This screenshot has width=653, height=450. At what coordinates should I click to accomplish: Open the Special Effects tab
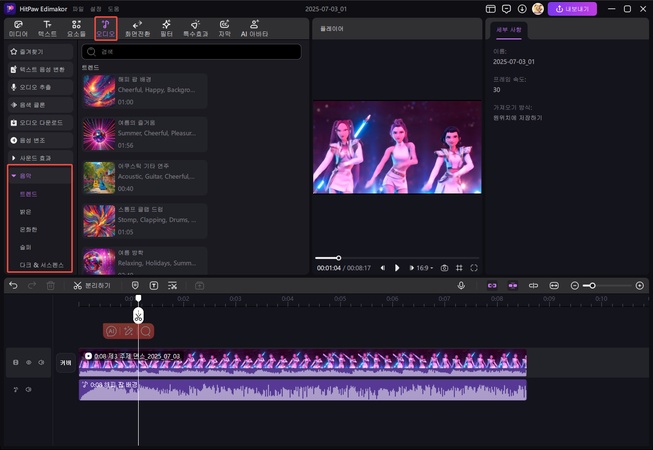pos(195,29)
